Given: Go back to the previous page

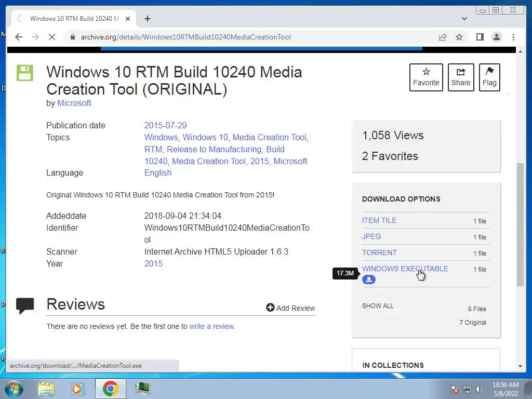Looking at the screenshot, I should 19,37.
